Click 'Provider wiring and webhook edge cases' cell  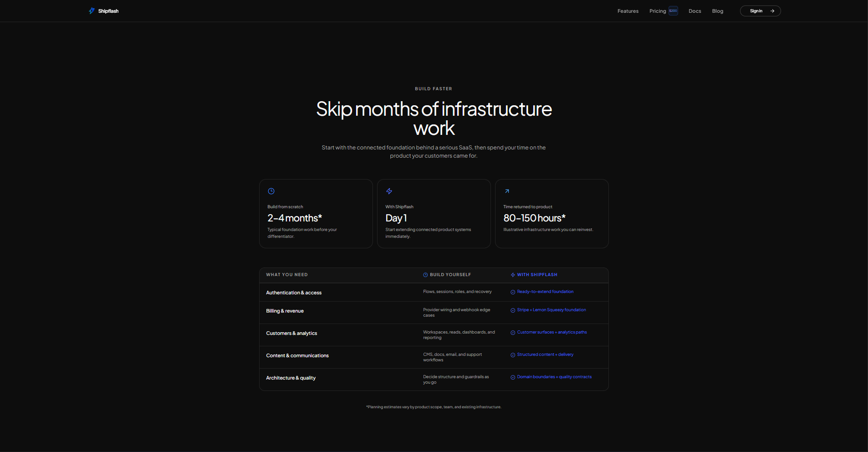457,313
